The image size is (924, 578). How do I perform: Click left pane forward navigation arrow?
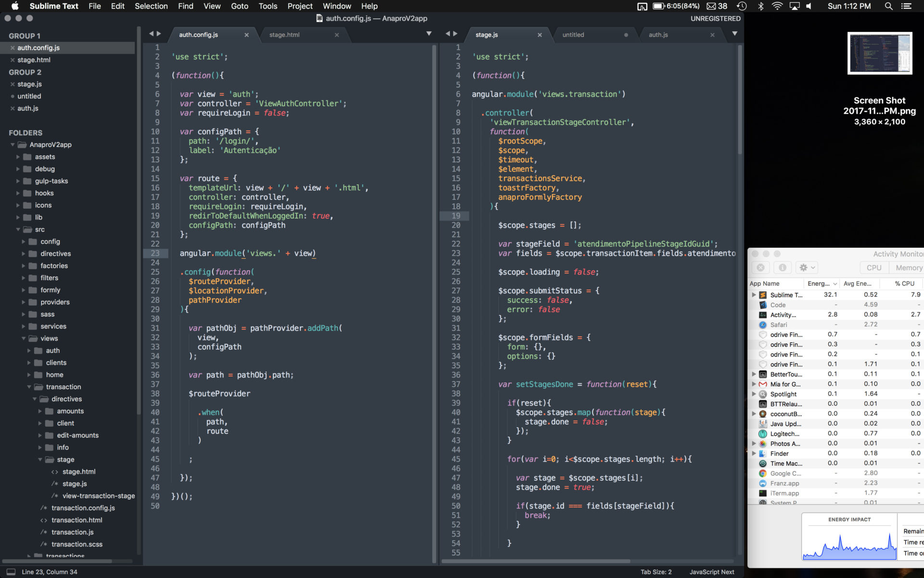click(x=159, y=34)
